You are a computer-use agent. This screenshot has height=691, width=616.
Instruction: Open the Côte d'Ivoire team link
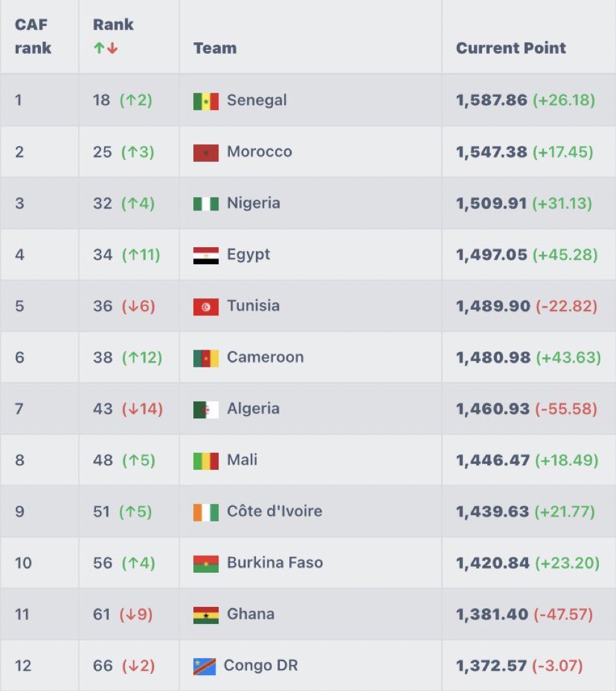pos(274,511)
